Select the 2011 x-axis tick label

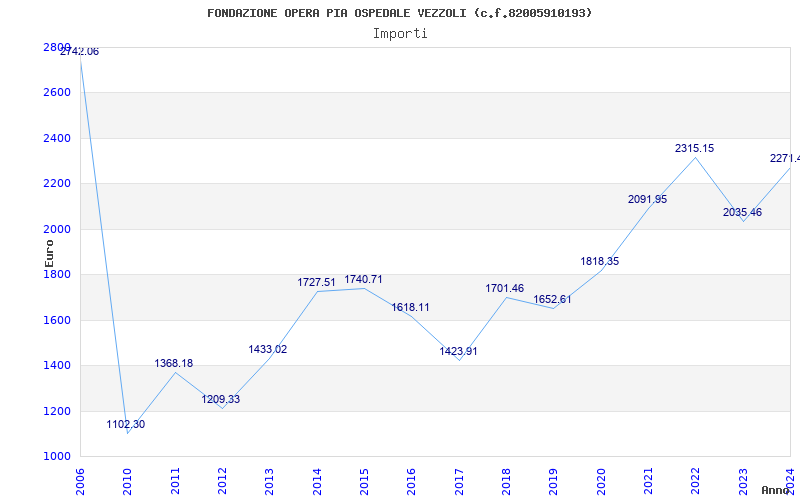coord(175,482)
